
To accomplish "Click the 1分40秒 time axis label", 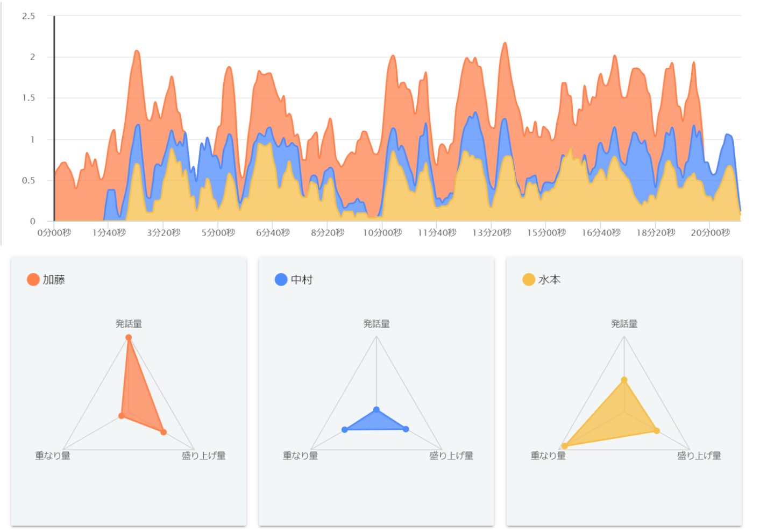I will pos(109,233).
